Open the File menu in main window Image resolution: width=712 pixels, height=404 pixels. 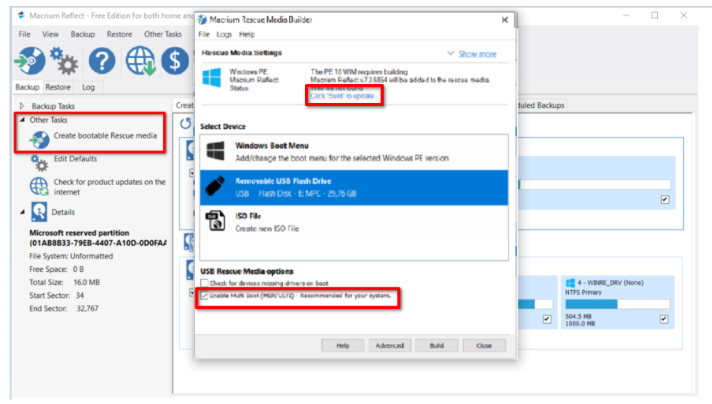25,34
